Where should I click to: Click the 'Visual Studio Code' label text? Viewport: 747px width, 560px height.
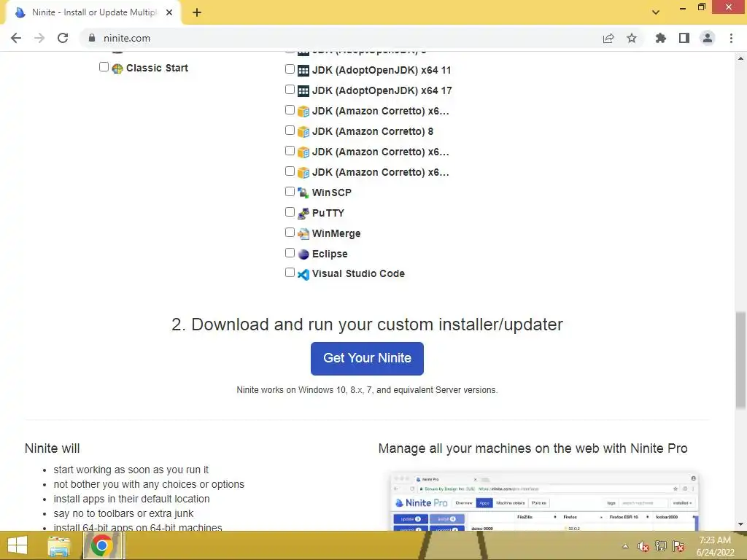(358, 274)
